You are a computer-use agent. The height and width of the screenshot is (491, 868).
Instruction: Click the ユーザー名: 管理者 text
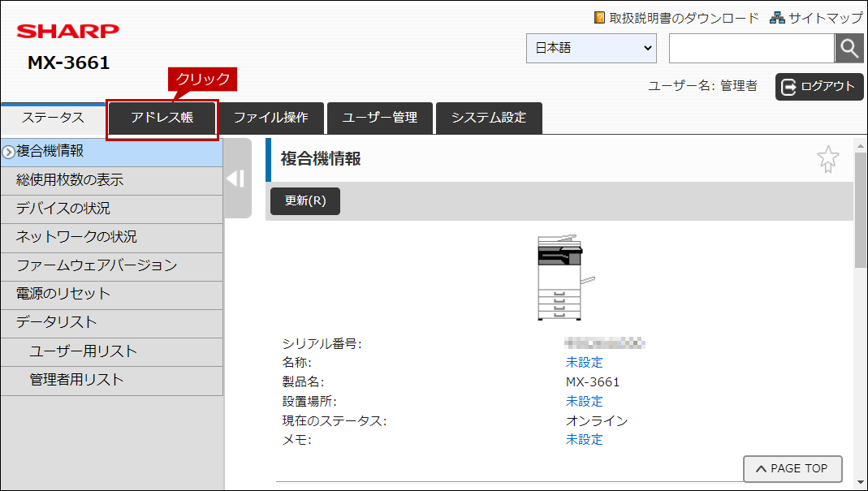[702, 86]
